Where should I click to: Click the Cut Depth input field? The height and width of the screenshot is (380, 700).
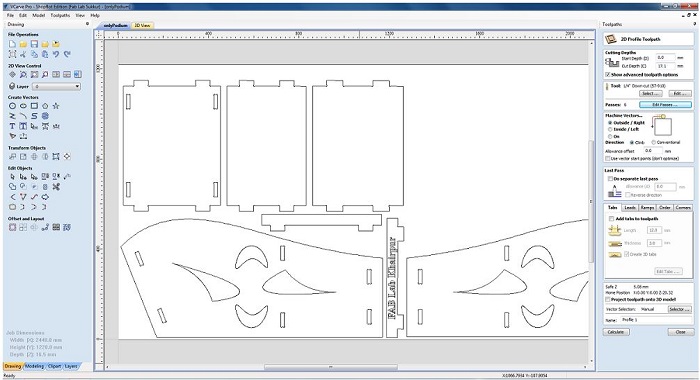coord(665,66)
